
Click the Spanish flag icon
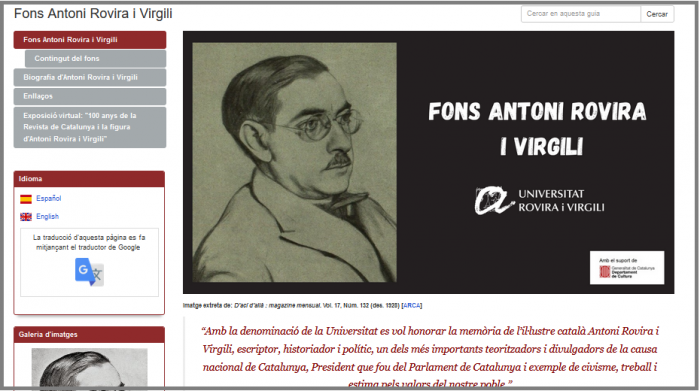click(26, 199)
